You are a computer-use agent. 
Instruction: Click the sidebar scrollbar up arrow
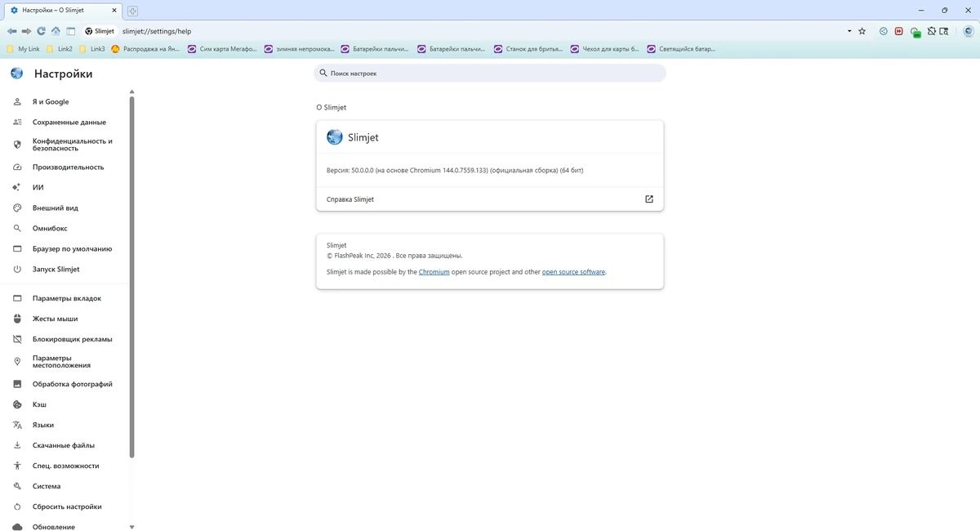click(x=131, y=92)
